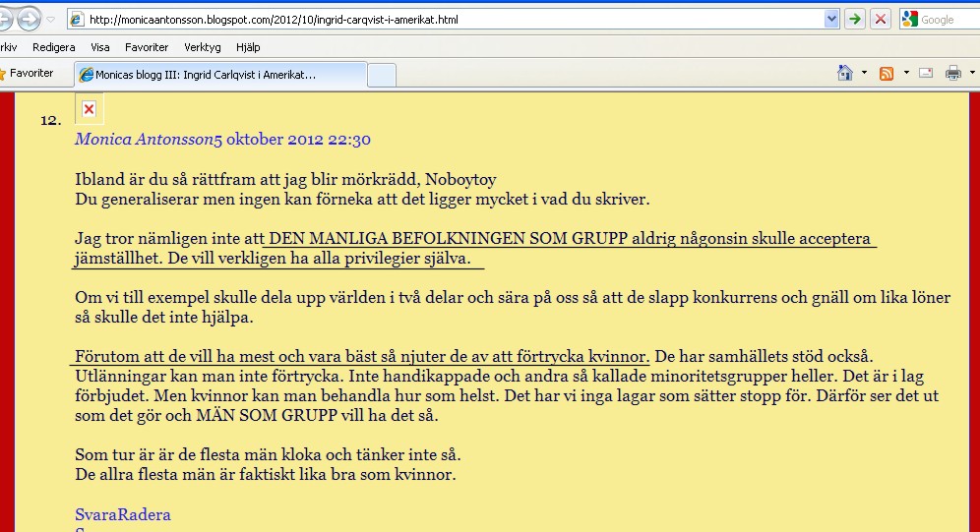The width and height of the screenshot is (980, 532).
Task: Open the Redigera menu
Action: [54, 47]
